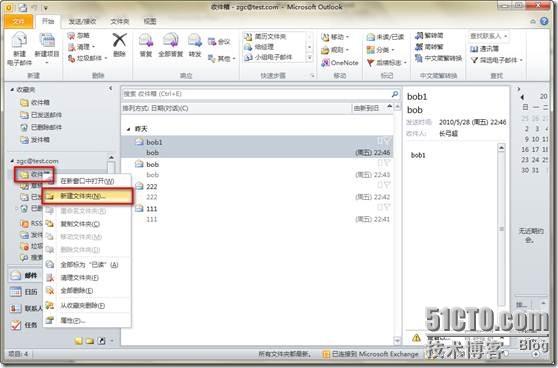This screenshot has height=368, width=558.
Task: Open the Clean Up (清理) dropdown
Action: tap(81, 47)
